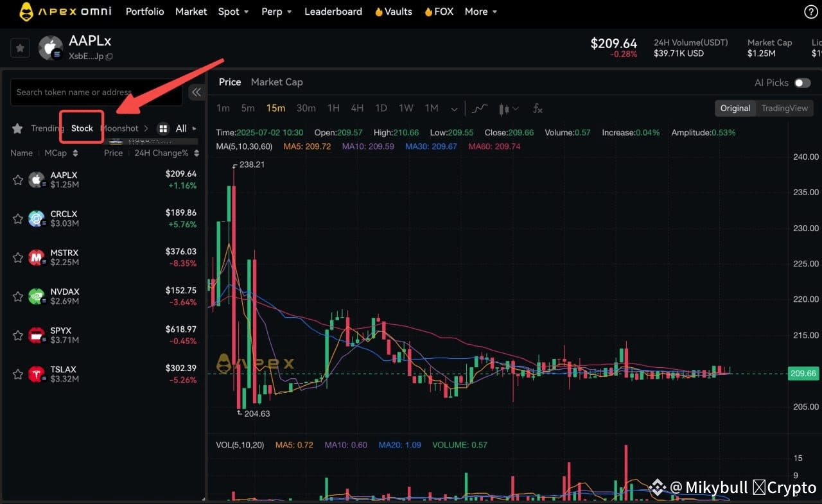Open the help question mark icon
This screenshot has height=504, width=822.
(x=811, y=12)
